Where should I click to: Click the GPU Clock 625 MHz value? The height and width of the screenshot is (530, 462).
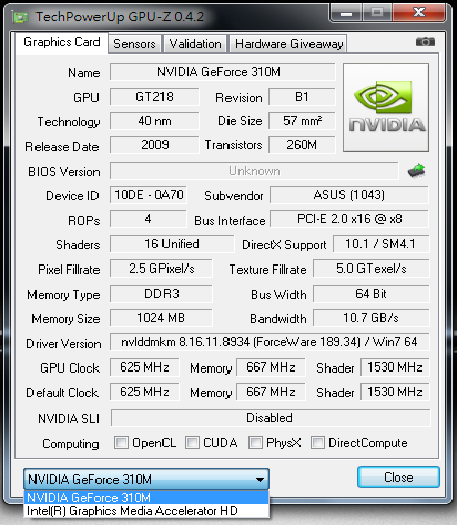pos(145,367)
